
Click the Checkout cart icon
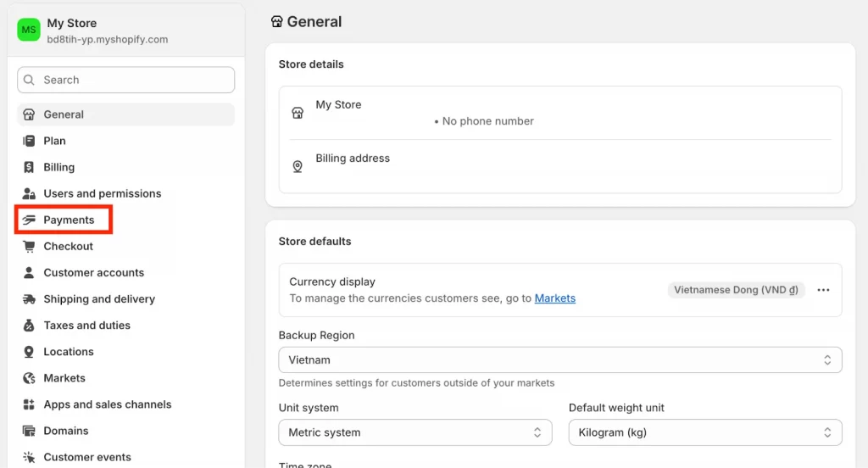(29, 247)
